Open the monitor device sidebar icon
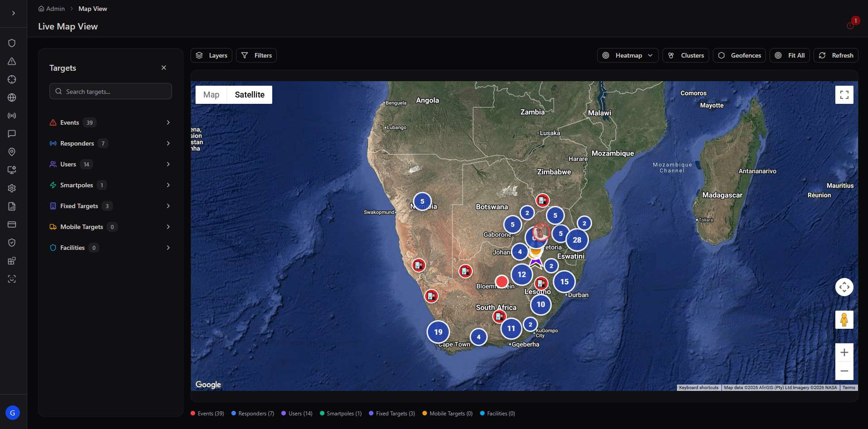Screen dimensions: 868x429 click(x=12, y=170)
